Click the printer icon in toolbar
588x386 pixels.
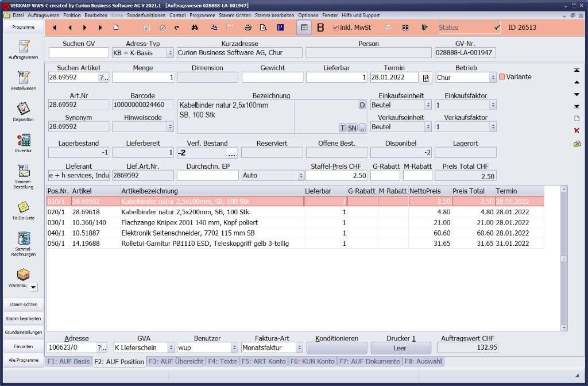[x=248, y=28]
